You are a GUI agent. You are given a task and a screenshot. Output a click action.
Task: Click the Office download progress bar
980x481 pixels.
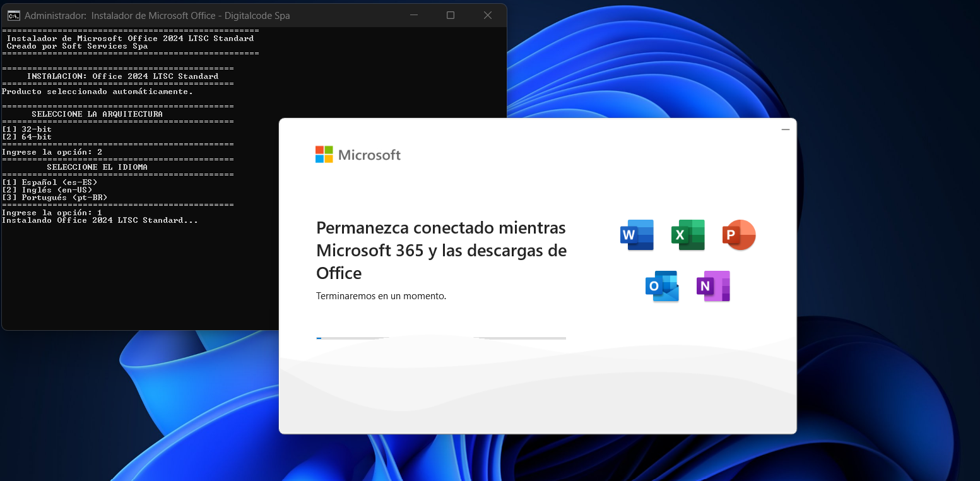pyautogui.click(x=441, y=338)
